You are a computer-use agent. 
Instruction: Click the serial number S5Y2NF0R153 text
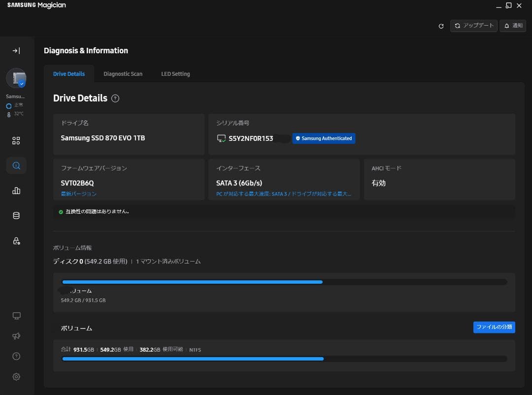click(x=251, y=138)
